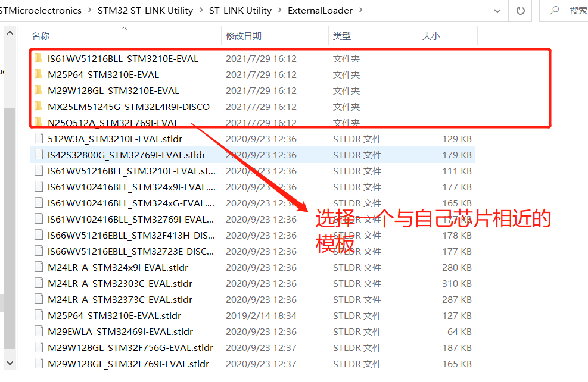Click the file icon of 512W3A_STM3210E-EVAL.stldr

(x=38, y=138)
